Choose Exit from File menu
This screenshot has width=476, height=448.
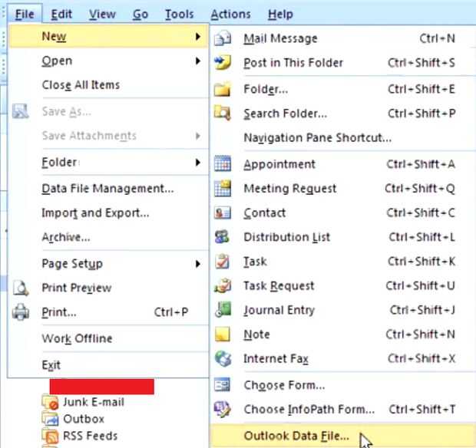(109, 365)
